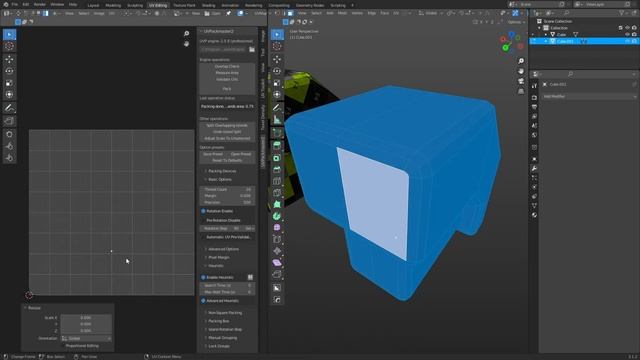Viewport: 640px width, 360px height.
Task: Select the Scale tool in UV editor
Action: click(x=9, y=83)
